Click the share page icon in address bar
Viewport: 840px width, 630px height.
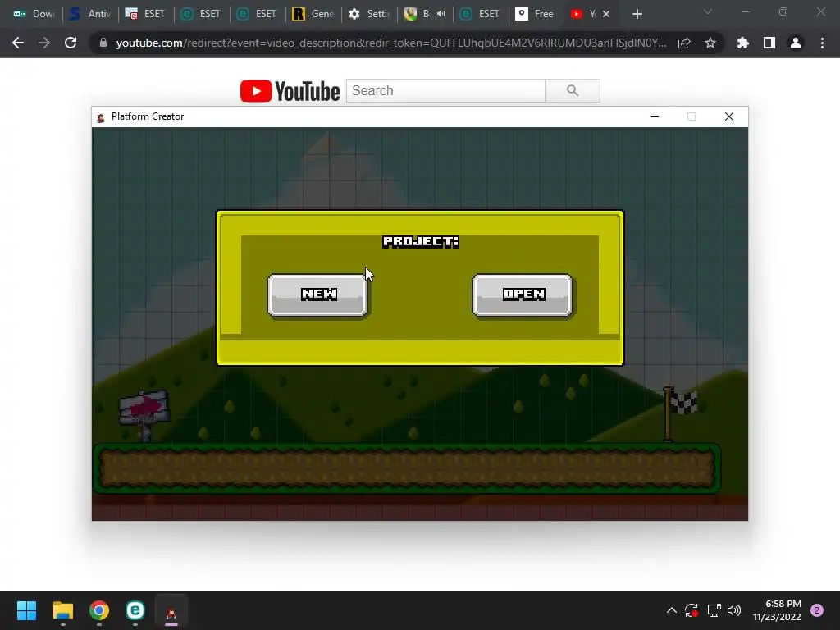[x=684, y=43]
